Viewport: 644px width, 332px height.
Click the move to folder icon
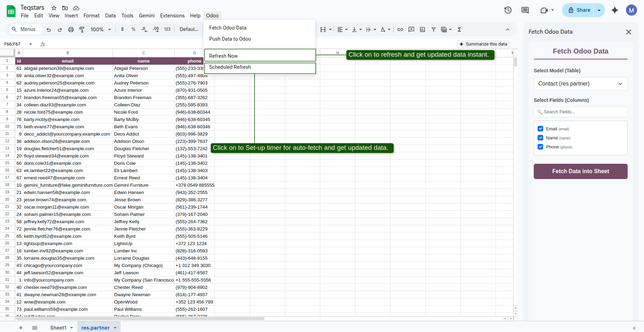tap(65, 8)
